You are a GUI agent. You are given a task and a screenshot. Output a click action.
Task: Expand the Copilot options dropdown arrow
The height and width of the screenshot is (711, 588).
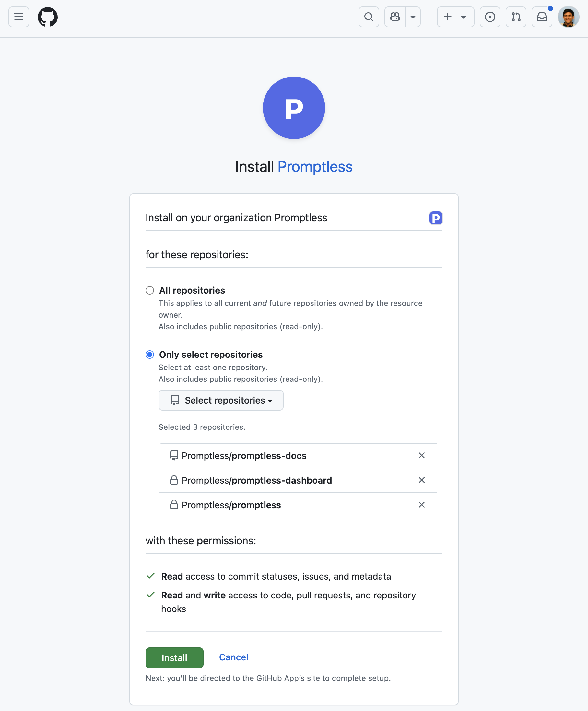point(412,17)
